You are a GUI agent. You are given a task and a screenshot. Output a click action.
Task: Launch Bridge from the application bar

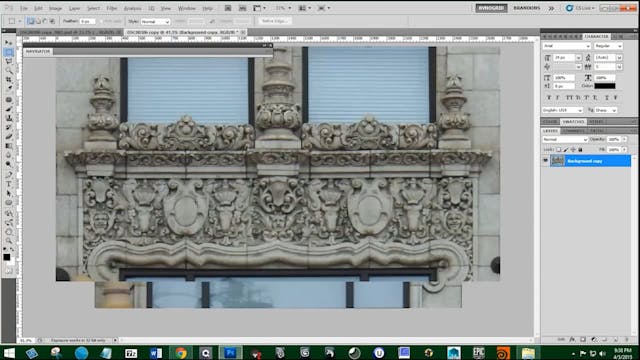[228, 8]
